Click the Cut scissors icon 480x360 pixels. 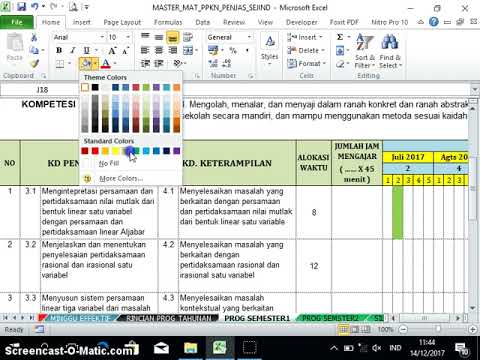click(34, 37)
